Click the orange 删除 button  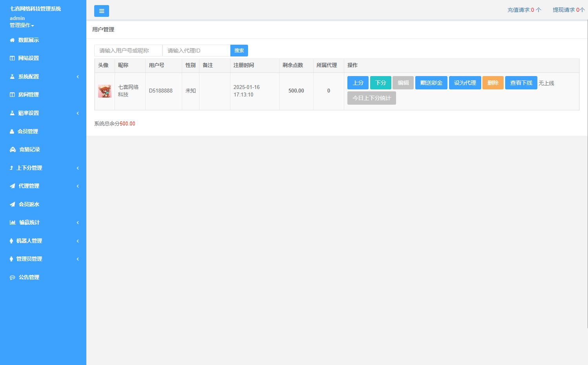point(493,83)
